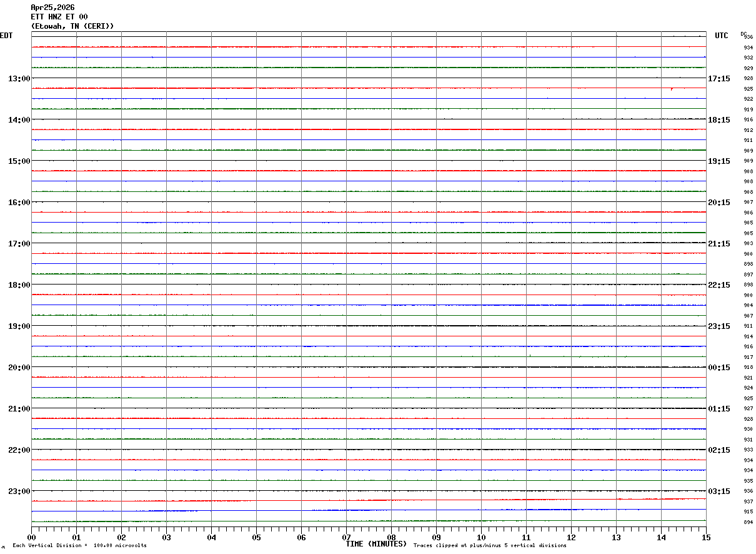Select DC value 904
Viewport: 756px width, 554px height.
(x=748, y=305)
